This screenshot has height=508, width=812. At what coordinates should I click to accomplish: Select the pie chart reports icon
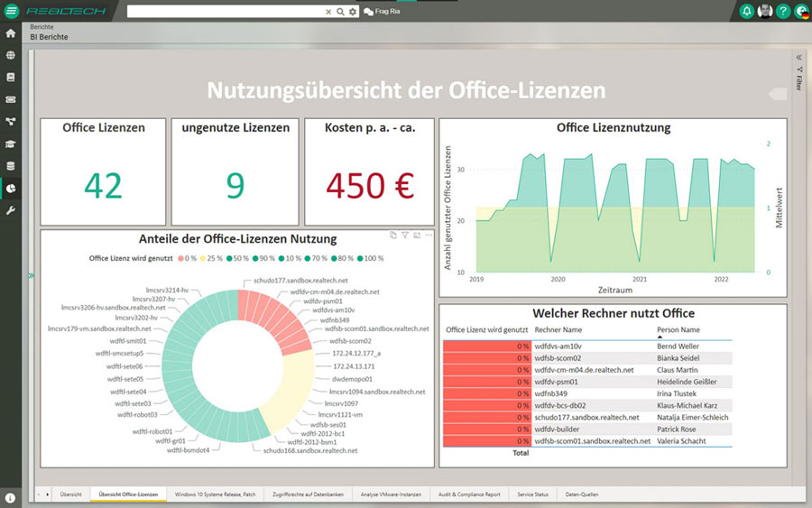coord(10,189)
